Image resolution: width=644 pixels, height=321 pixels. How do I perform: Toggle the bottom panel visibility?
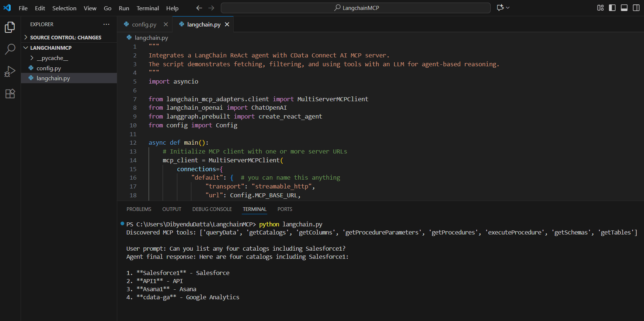click(624, 8)
